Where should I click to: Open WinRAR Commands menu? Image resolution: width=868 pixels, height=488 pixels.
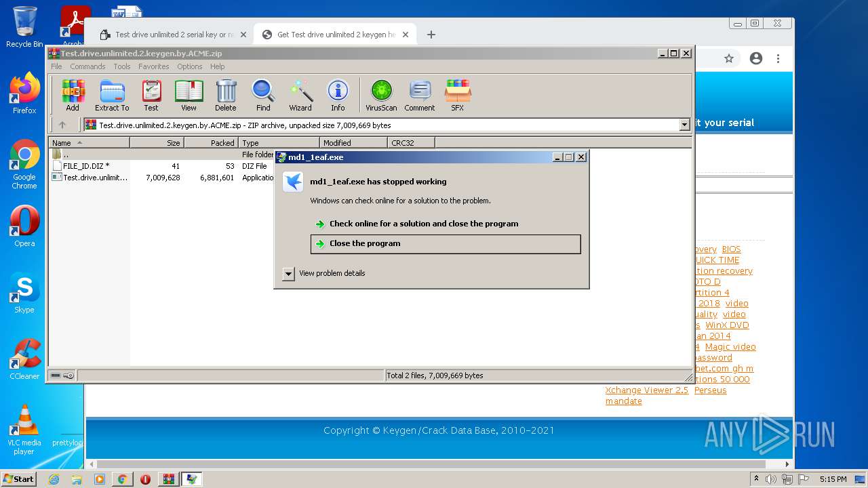[x=87, y=66]
